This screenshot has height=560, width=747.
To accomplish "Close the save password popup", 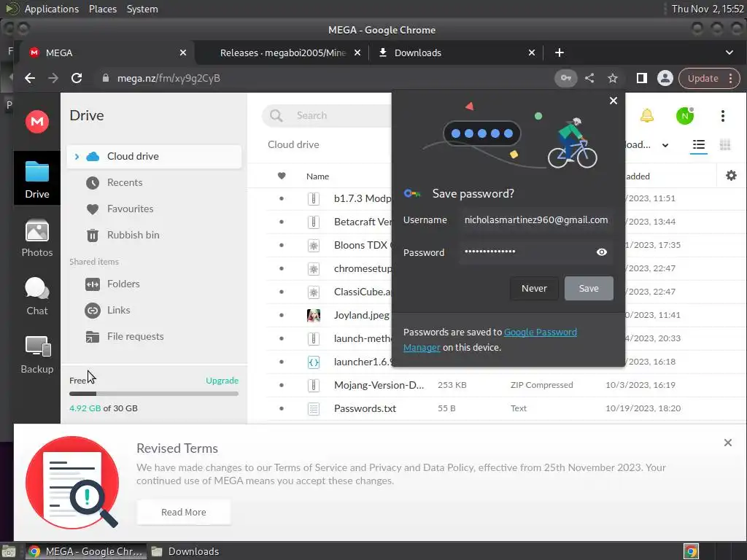I will 613,101.
